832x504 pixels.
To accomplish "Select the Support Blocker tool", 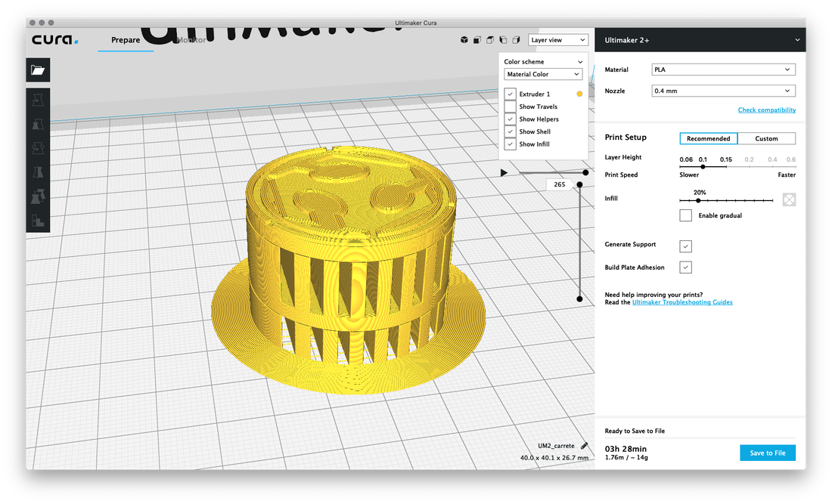I will click(x=38, y=221).
